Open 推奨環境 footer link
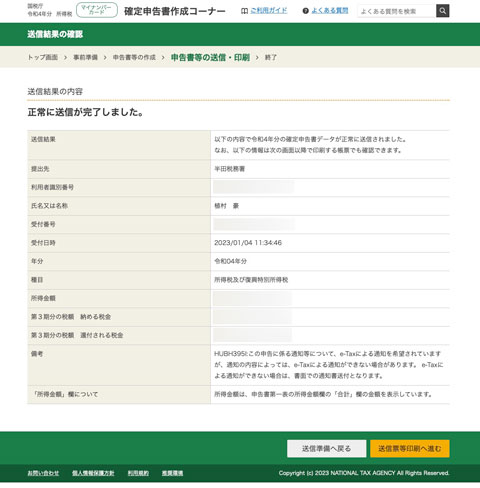The width and height of the screenshot is (480, 488). pos(172,473)
